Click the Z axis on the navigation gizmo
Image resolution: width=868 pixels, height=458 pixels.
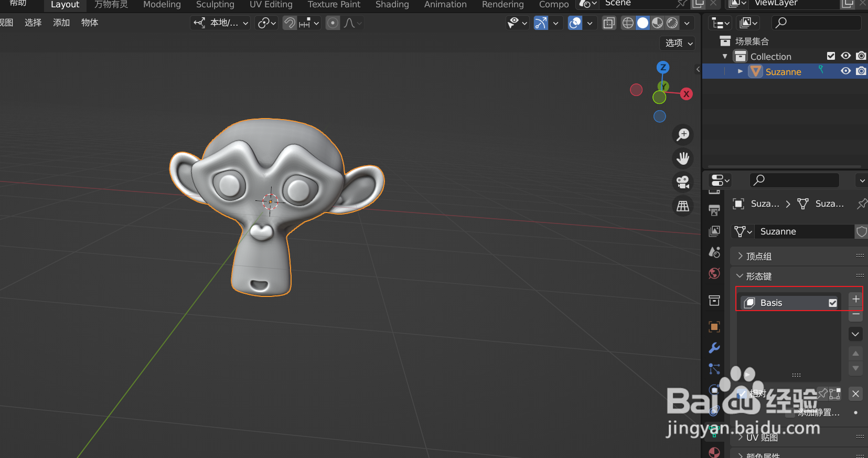[663, 67]
